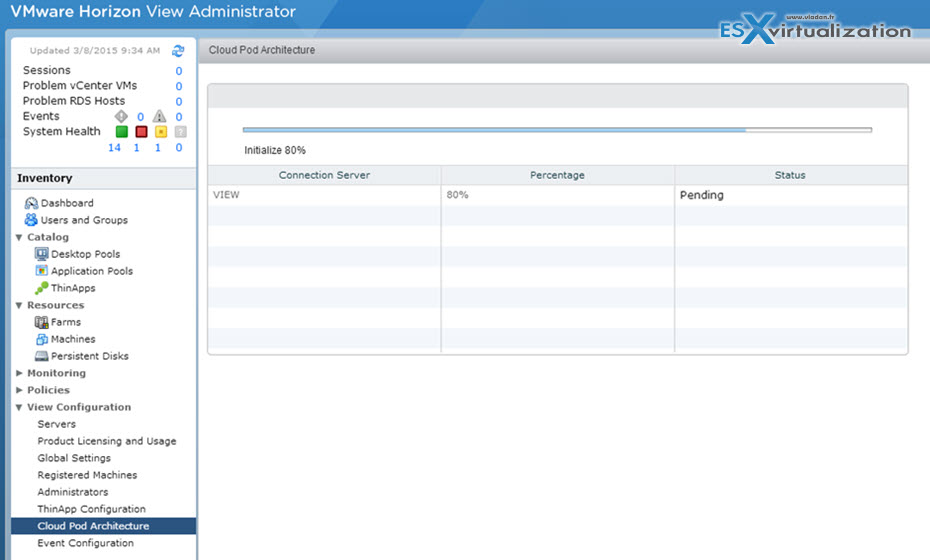Click the Updated 3/8/2015 timestamp

(95, 51)
